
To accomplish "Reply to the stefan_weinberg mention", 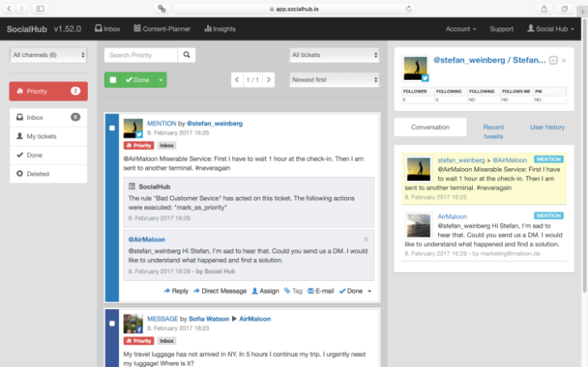I will pos(176,291).
